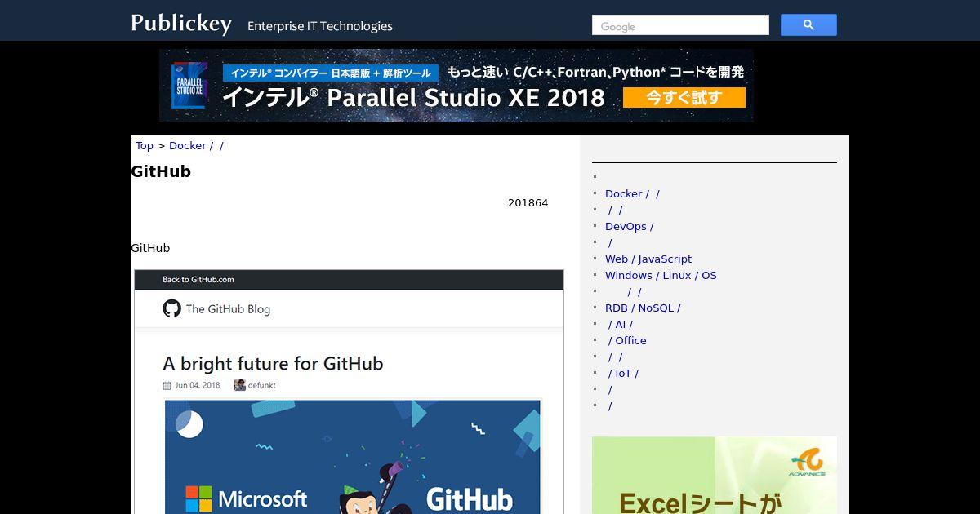Click the GitHub Octocat logo icon

171,308
